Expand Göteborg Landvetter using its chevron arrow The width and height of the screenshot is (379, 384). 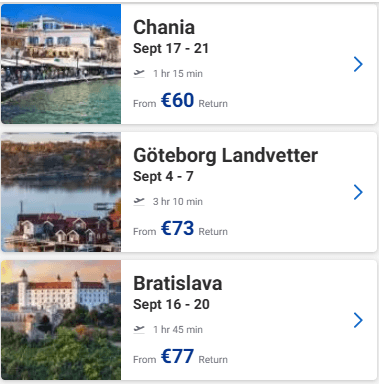[358, 192]
